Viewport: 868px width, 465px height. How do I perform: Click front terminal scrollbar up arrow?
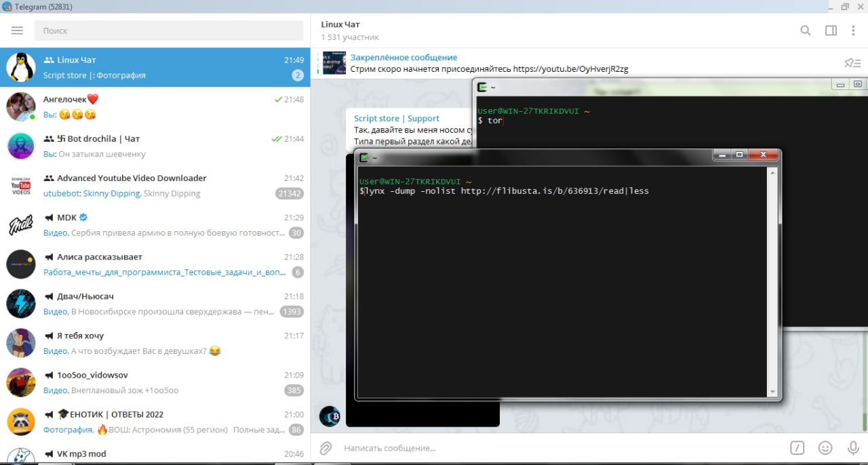tap(772, 173)
